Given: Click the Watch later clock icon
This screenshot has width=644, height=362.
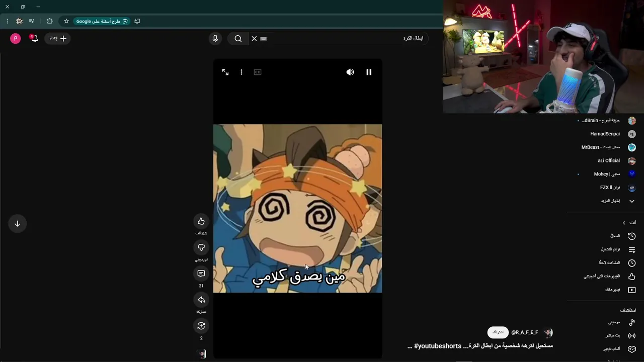Looking at the screenshot, I should pyautogui.click(x=632, y=262).
